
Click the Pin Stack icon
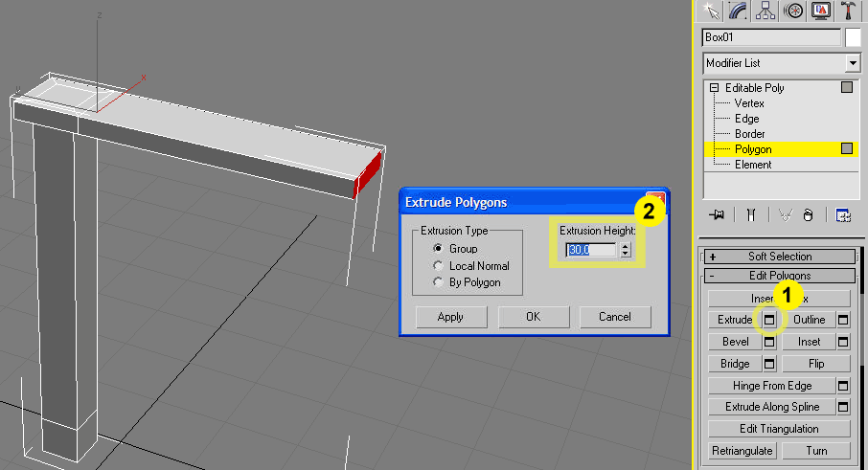(714, 214)
